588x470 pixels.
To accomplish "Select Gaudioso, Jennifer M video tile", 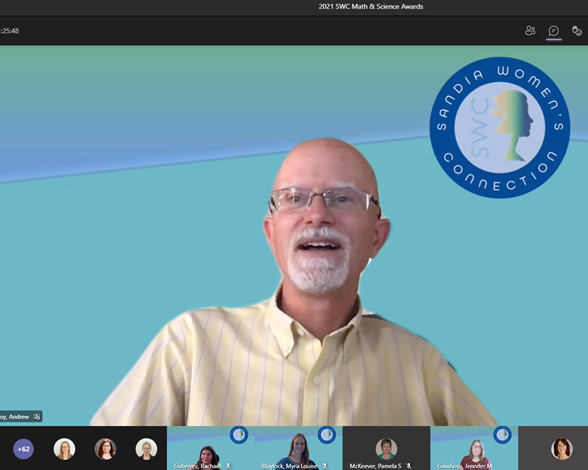I will (474, 448).
